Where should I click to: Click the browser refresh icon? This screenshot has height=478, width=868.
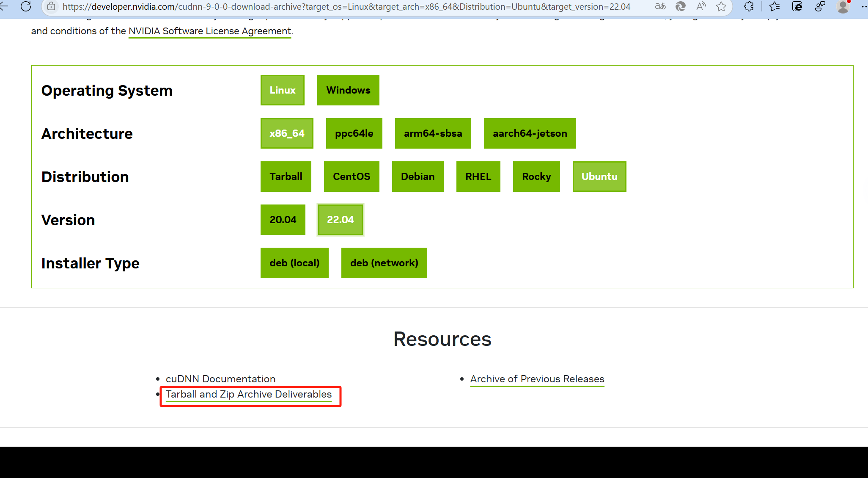(x=26, y=6)
